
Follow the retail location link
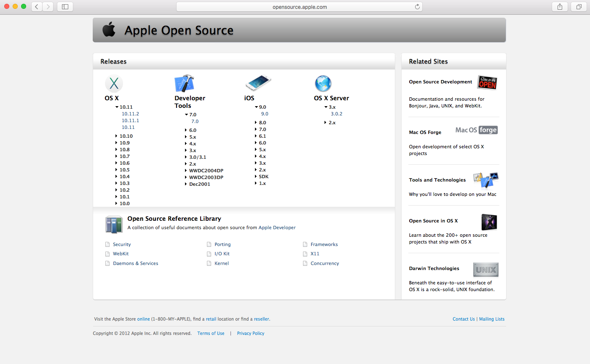(211, 319)
